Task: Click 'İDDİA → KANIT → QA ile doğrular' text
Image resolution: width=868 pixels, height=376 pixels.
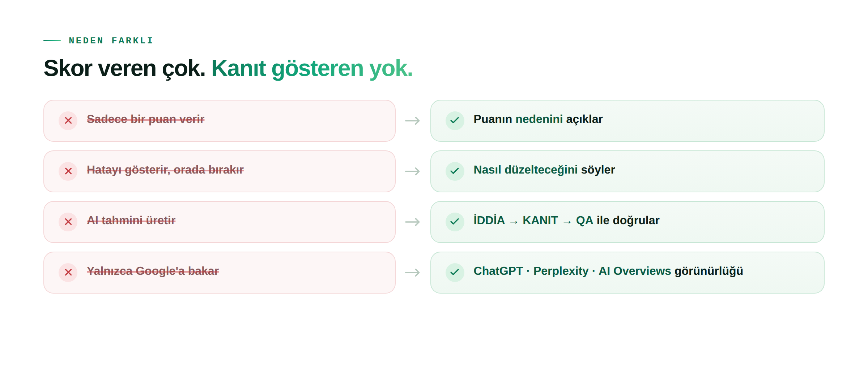Action: coord(566,221)
